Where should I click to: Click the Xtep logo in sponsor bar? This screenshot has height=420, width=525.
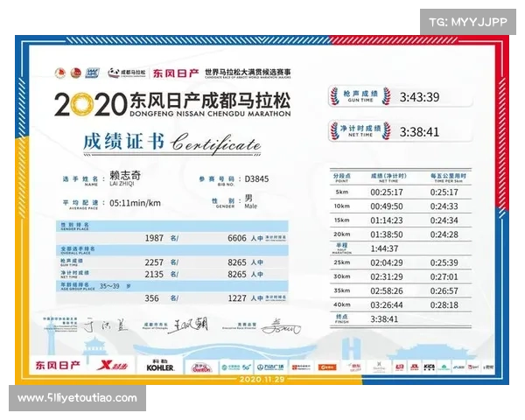point(112,366)
